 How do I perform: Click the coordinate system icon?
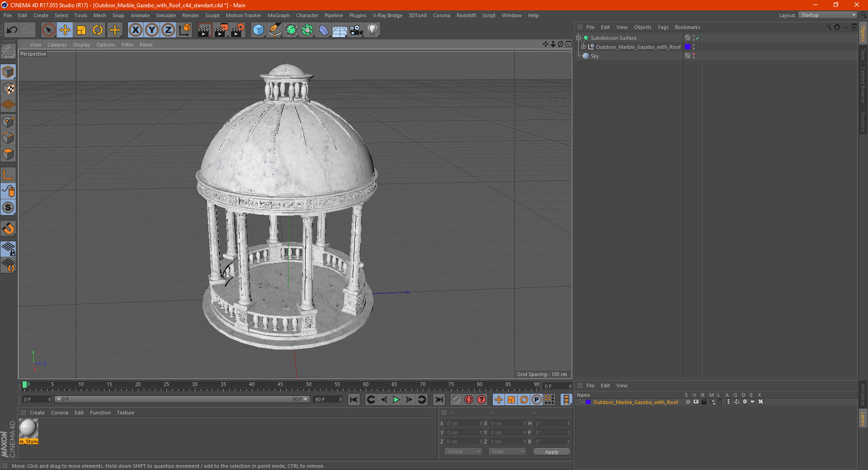pos(184,30)
